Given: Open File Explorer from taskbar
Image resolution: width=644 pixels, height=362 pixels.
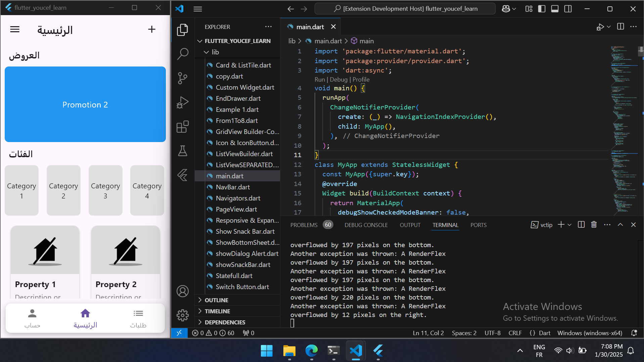Looking at the screenshot, I should (289, 351).
